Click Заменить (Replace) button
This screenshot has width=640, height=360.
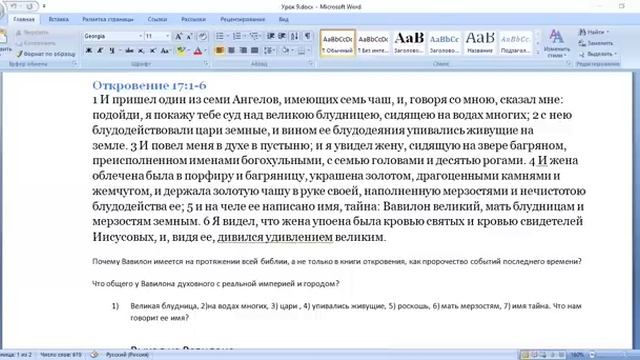point(596,43)
